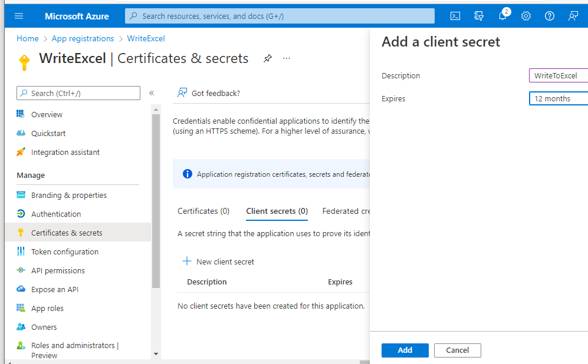588x364 pixels.
Task: Click the Got feedback? link
Action: coord(216,93)
